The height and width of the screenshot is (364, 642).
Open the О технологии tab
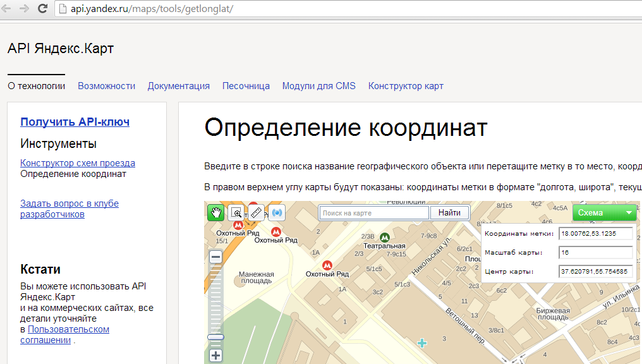coord(37,86)
